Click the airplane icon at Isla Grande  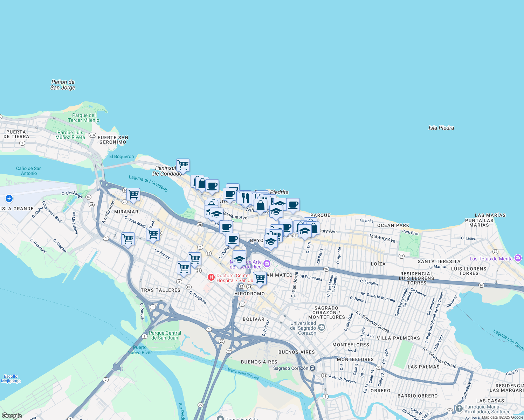[x=9, y=199]
